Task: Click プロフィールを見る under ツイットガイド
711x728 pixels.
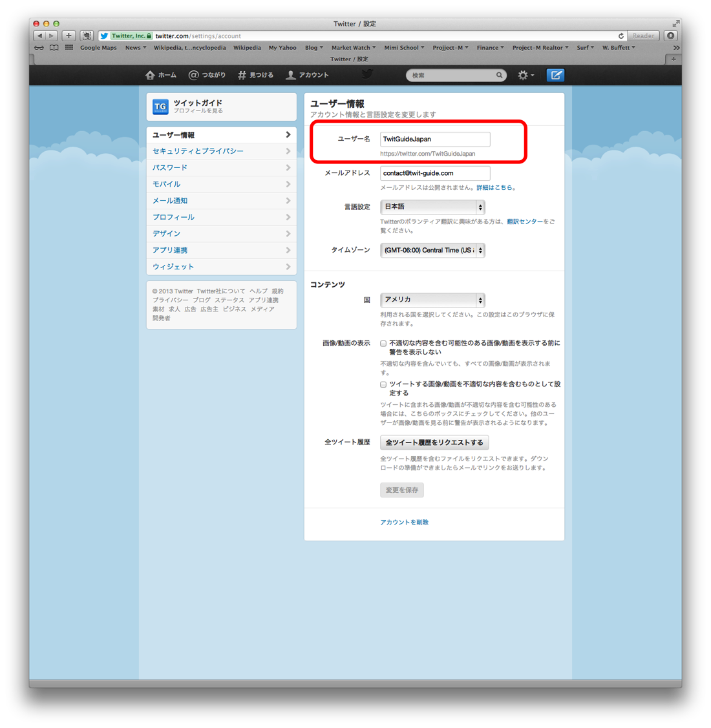Action: coord(198,111)
